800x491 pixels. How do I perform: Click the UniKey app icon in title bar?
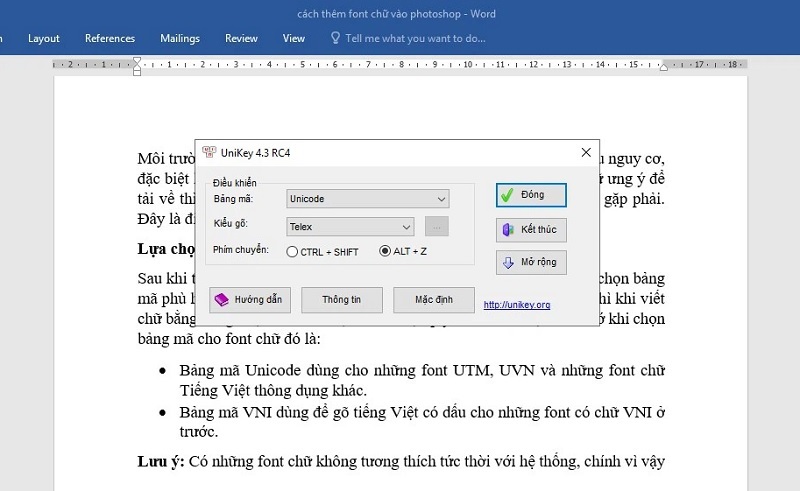(x=209, y=152)
